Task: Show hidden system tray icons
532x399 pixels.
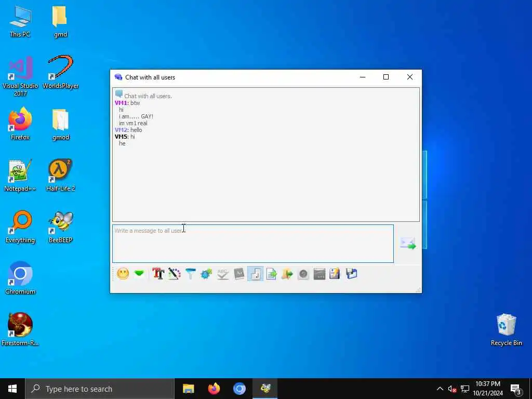Action: pos(440,389)
